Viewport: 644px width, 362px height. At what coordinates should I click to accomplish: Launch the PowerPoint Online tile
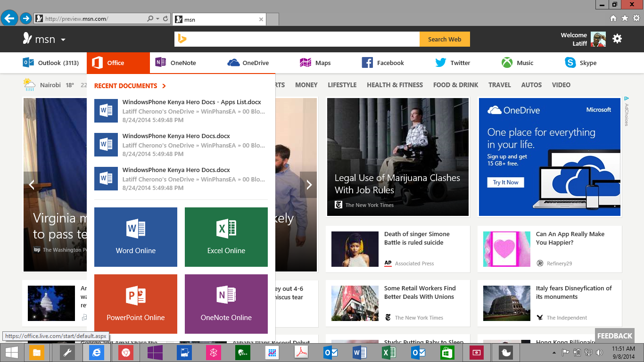tap(136, 304)
